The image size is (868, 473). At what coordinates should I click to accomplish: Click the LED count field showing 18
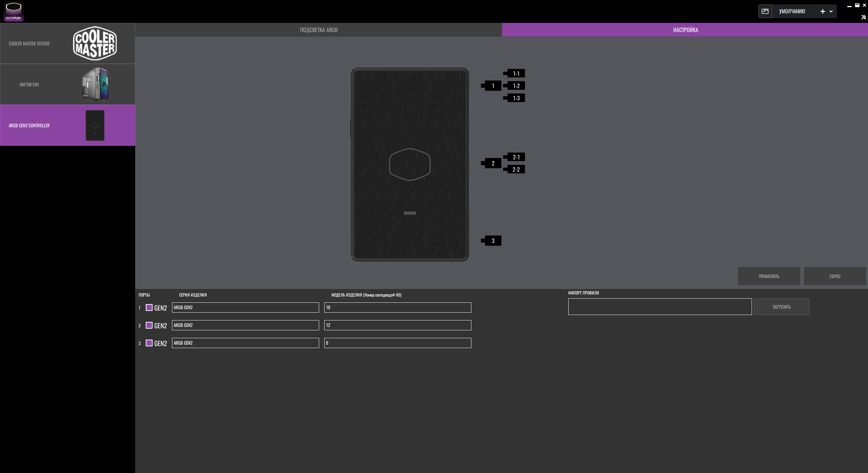[x=398, y=307]
